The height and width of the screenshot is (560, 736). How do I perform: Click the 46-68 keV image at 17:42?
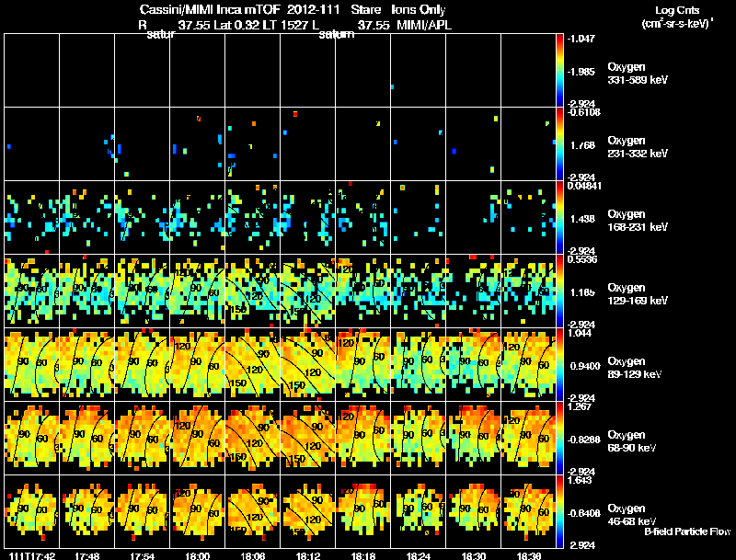pos(32,511)
